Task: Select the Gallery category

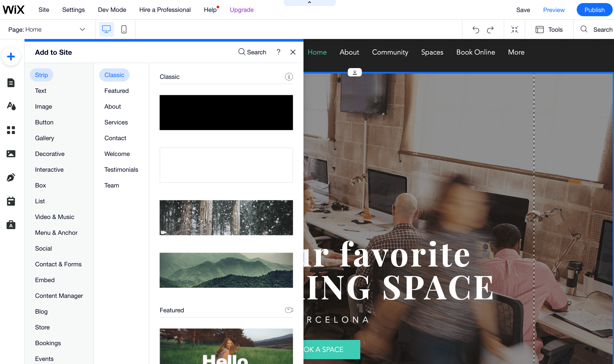Action: pos(45,138)
